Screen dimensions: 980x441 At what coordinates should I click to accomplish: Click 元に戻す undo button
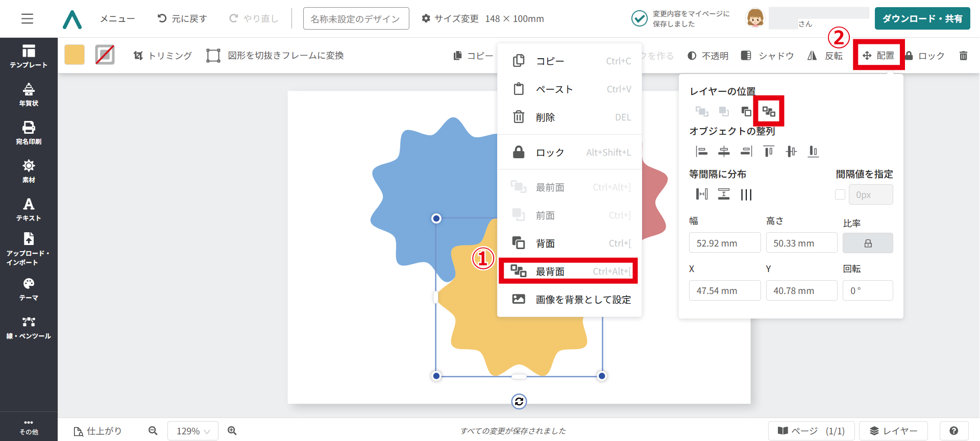click(x=182, y=19)
